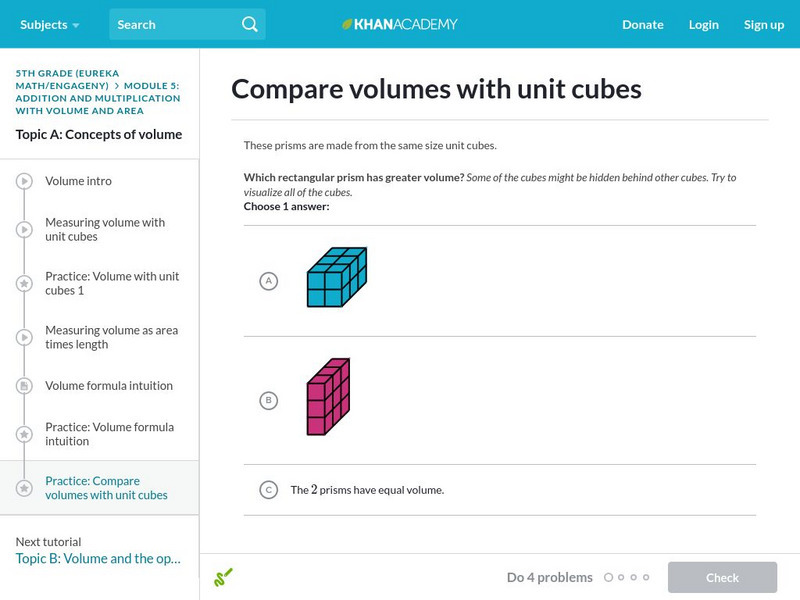Open the scratchpad pencil tool
Screen dimensions: 800x600
click(x=223, y=577)
